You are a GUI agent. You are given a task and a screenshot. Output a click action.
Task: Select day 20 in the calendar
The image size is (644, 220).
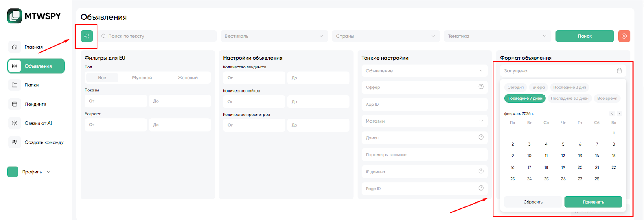(580, 167)
